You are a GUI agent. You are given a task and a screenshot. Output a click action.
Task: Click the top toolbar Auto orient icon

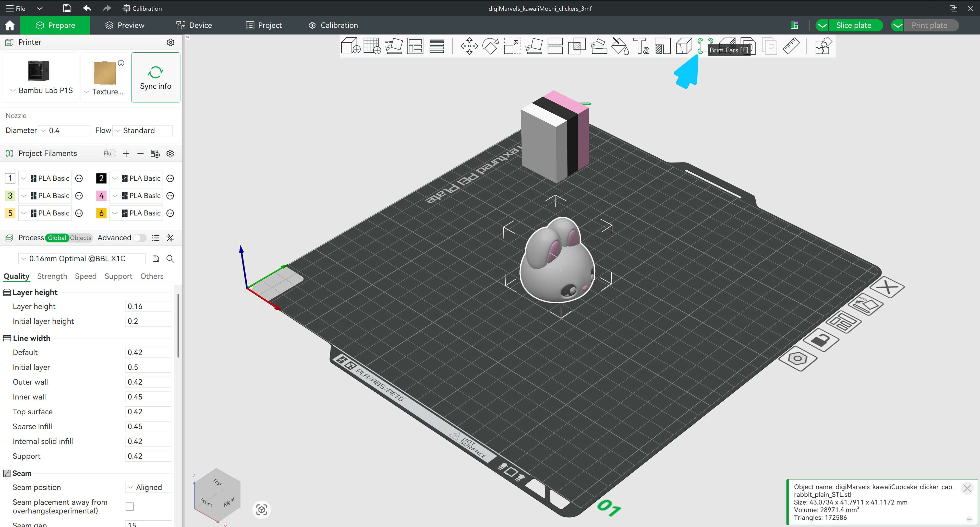pyautogui.click(x=394, y=46)
